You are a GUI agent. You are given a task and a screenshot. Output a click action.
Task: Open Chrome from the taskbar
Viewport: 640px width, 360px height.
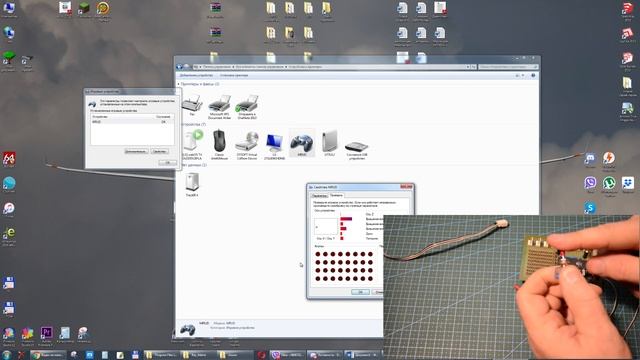click(48, 355)
